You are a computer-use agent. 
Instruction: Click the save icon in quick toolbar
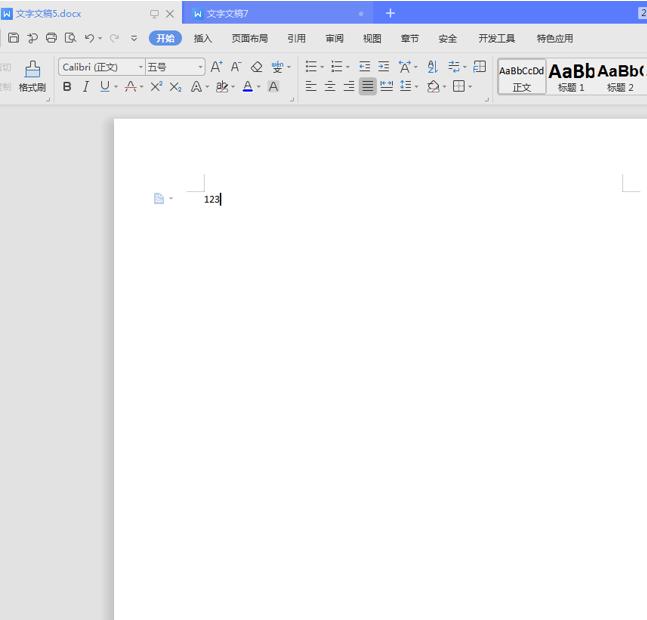[13, 38]
